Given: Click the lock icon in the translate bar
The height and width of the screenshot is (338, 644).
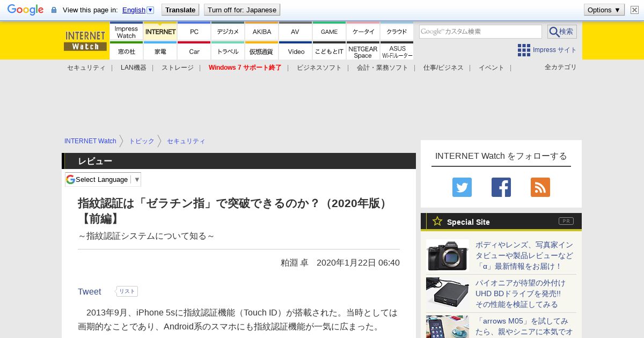Looking at the screenshot, I should (54, 10).
